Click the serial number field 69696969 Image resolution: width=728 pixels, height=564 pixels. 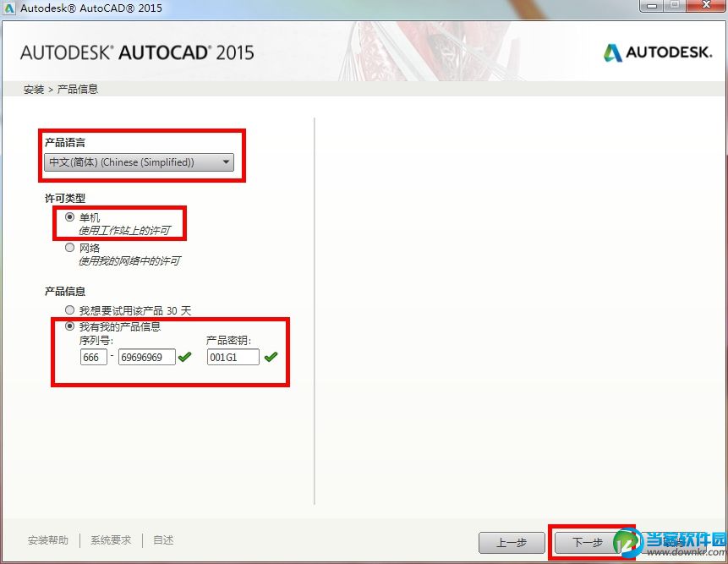click(x=147, y=357)
